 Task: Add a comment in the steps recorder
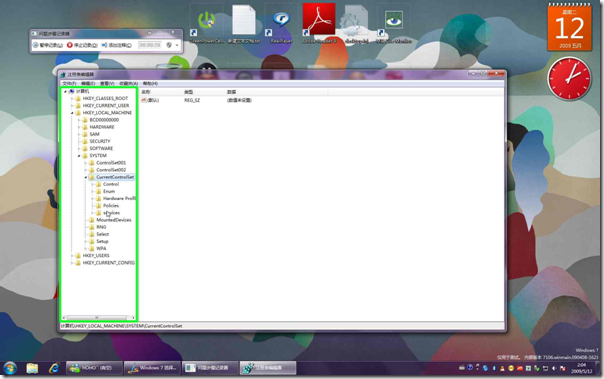[117, 45]
